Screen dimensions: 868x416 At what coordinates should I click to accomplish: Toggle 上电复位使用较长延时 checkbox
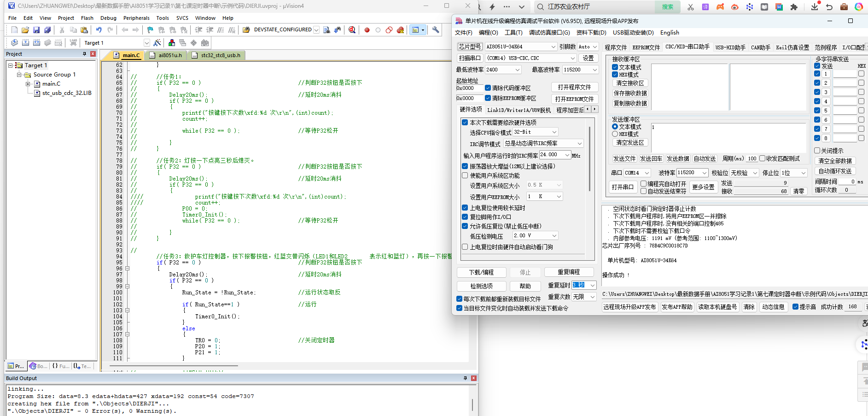pyautogui.click(x=465, y=208)
